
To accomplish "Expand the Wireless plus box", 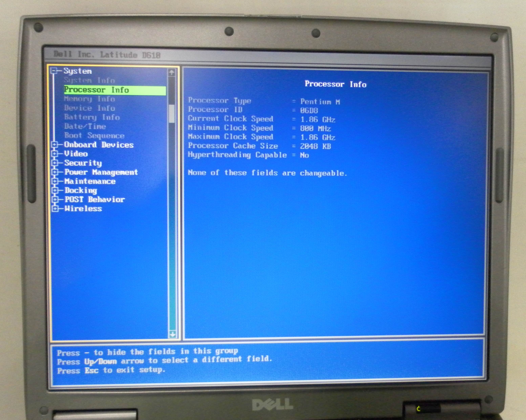I will tap(55, 209).
